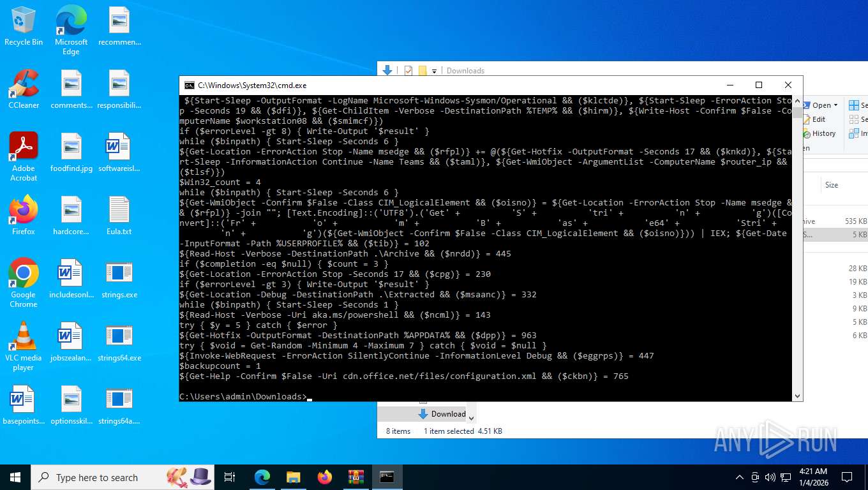Click the file row showing 535 KB
This screenshot has width=868, height=490.
tap(835, 221)
